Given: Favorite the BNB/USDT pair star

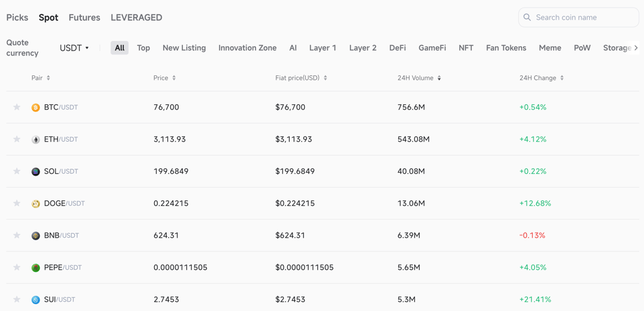Looking at the screenshot, I should [17, 236].
